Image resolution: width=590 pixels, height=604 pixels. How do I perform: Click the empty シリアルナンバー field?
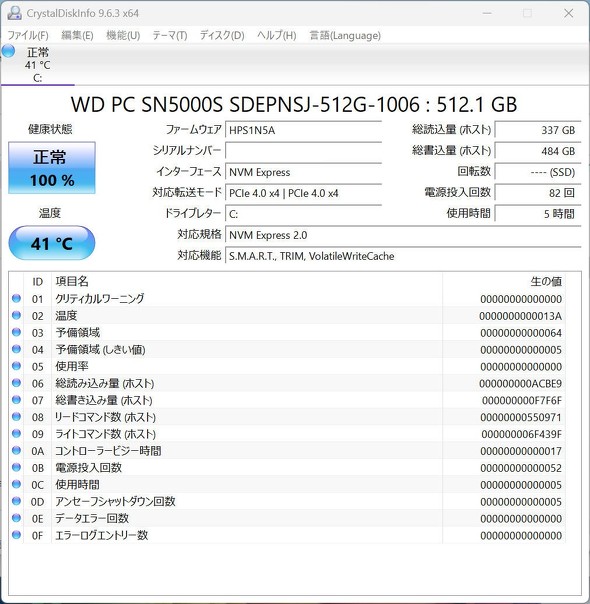[303, 151]
